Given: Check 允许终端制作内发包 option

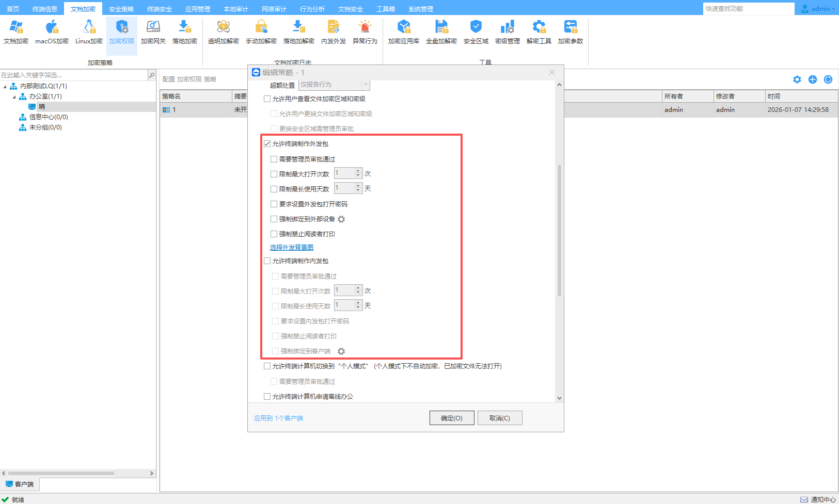Looking at the screenshot, I should click(x=267, y=261).
